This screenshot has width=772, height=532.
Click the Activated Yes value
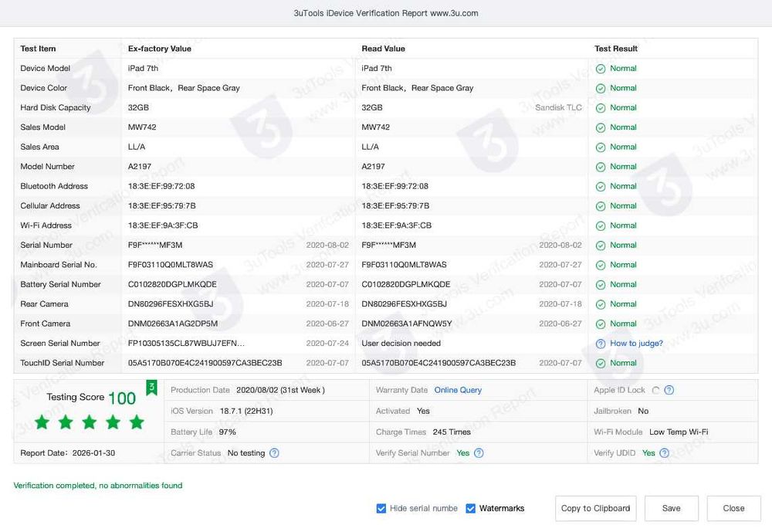pos(423,411)
